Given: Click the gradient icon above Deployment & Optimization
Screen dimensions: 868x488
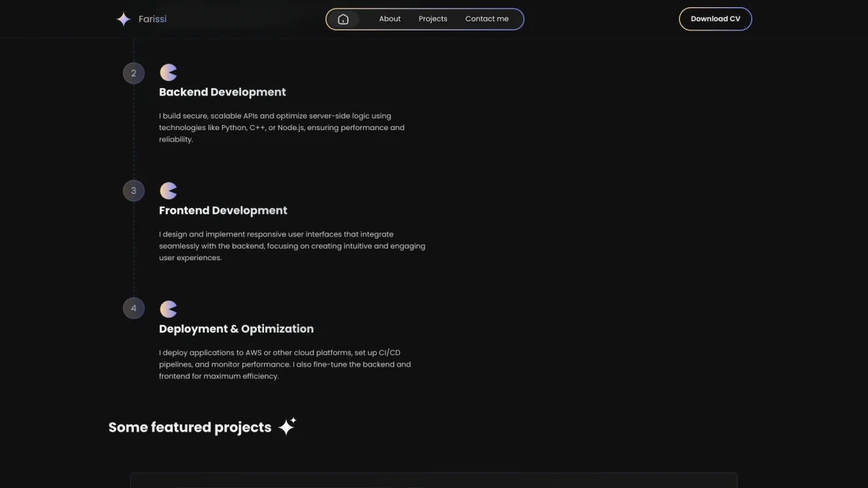Looking at the screenshot, I should click(x=169, y=309).
